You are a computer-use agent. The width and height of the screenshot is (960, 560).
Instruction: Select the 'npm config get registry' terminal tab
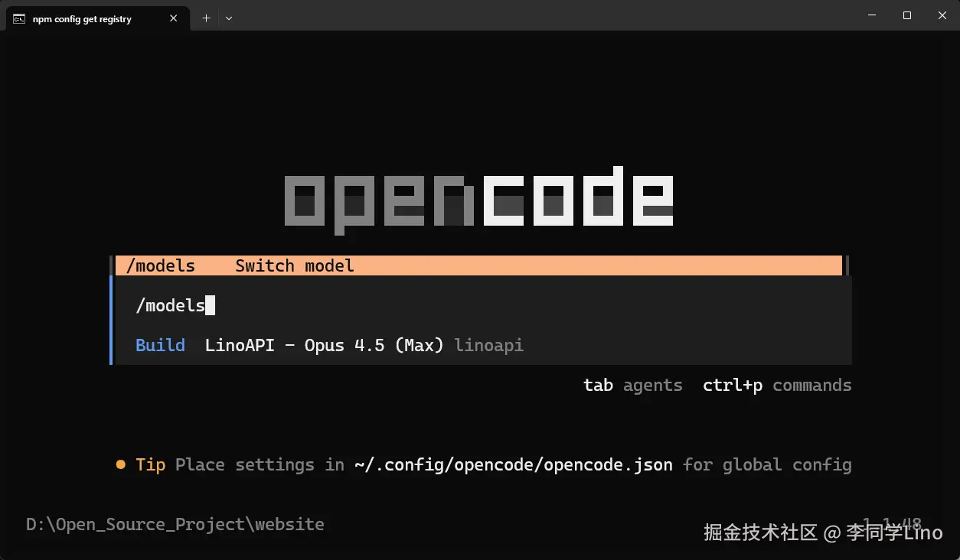(x=96, y=18)
